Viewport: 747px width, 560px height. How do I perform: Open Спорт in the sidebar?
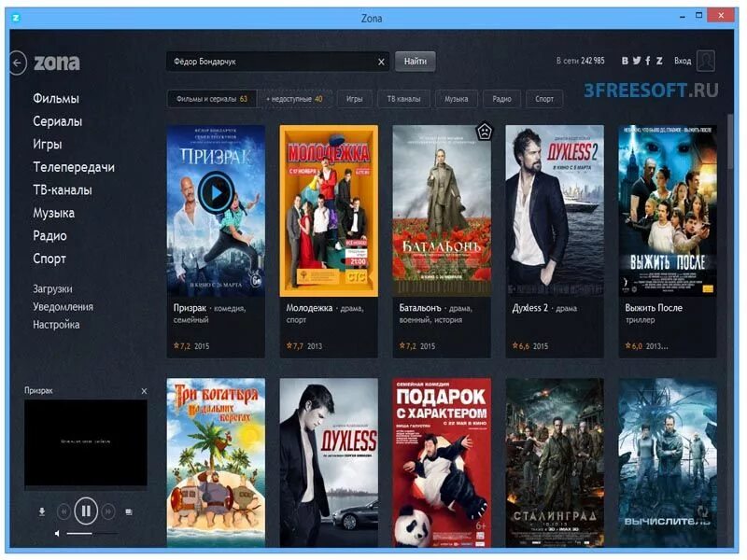coord(49,259)
